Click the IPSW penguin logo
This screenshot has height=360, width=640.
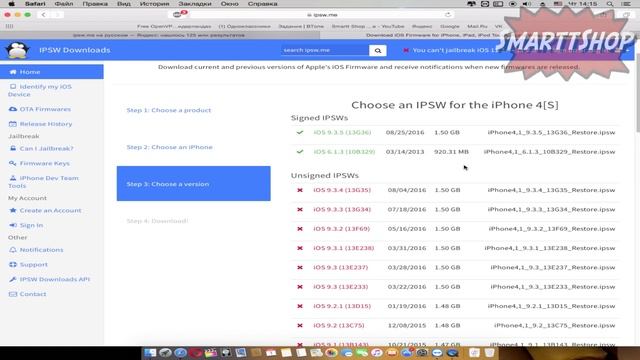click(17, 50)
